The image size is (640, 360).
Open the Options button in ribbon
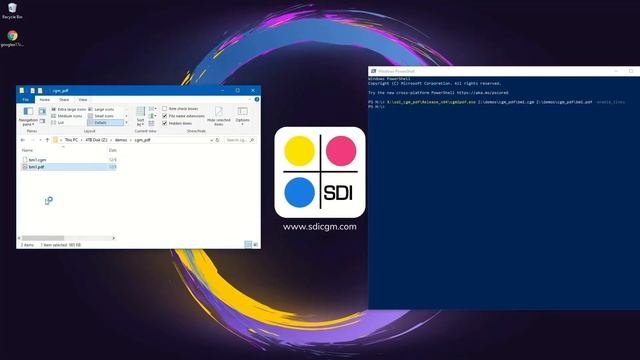(x=242, y=116)
